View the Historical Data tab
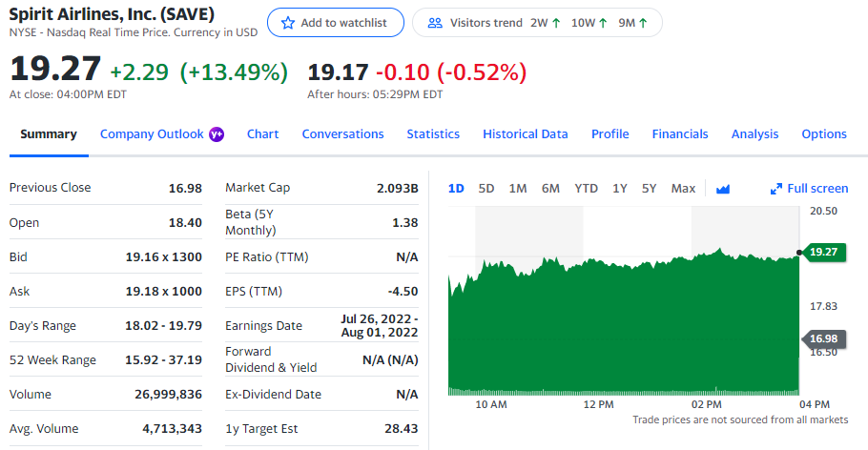 tap(526, 133)
